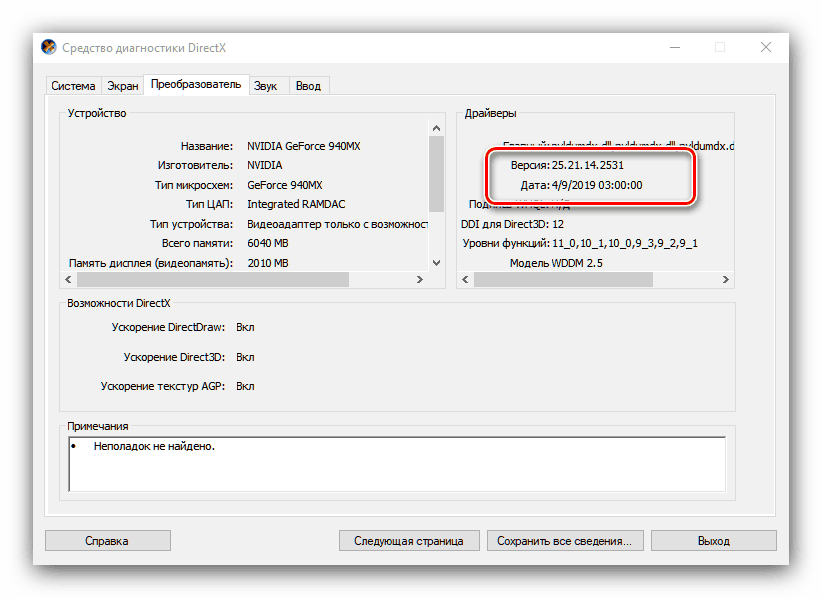Click the Ускорение Direct3D label
This screenshot has width=822, height=598.
(174, 357)
